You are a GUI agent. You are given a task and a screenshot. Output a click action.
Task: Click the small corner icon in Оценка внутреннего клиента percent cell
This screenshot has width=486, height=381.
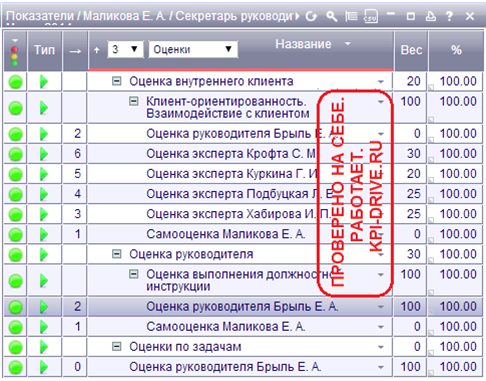pos(431,87)
